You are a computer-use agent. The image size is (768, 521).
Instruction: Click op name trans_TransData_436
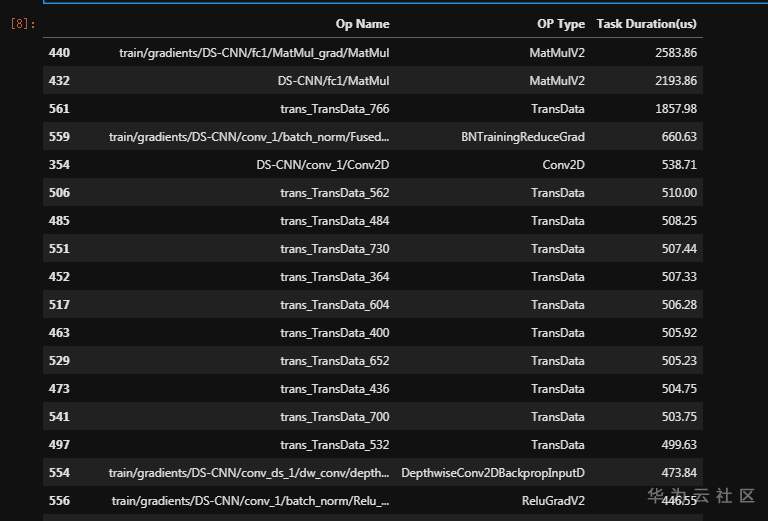pyautogui.click(x=335, y=389)
